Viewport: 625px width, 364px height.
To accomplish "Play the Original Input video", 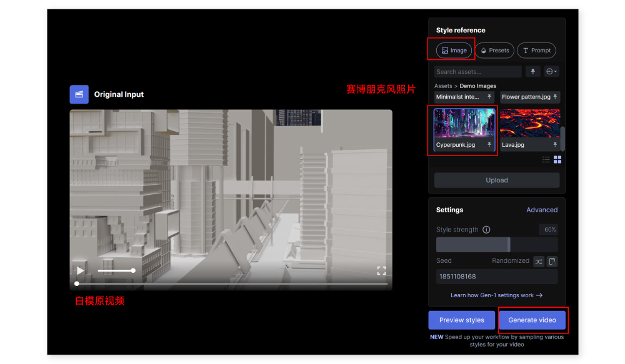I will tap(80, 271).
